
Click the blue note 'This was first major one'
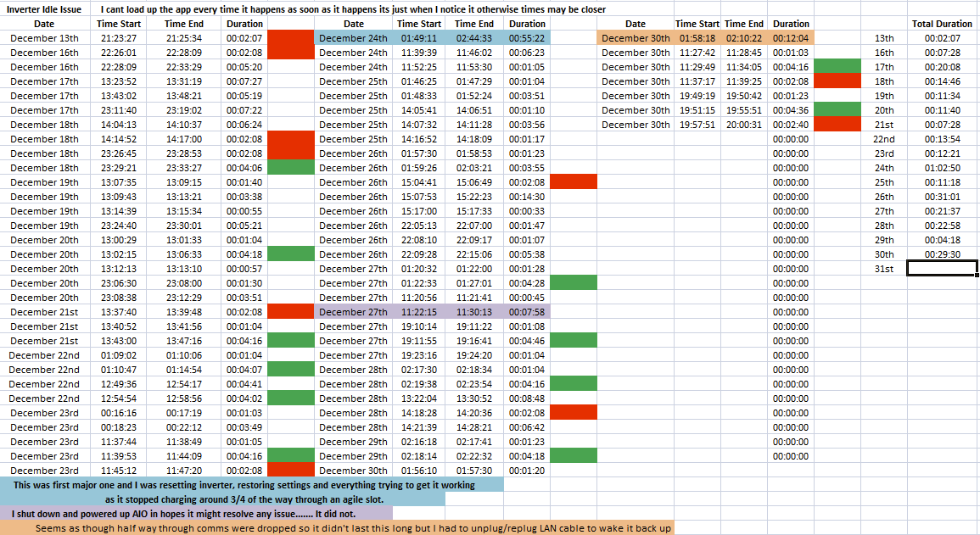(x=252, y=485)
